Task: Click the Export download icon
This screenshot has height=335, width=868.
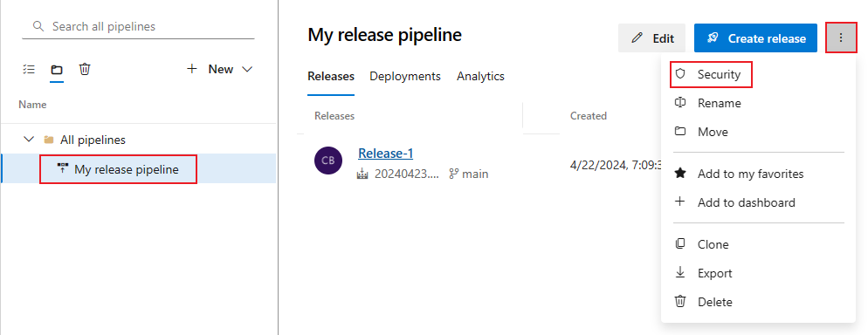Action: [x=680, y=272]
